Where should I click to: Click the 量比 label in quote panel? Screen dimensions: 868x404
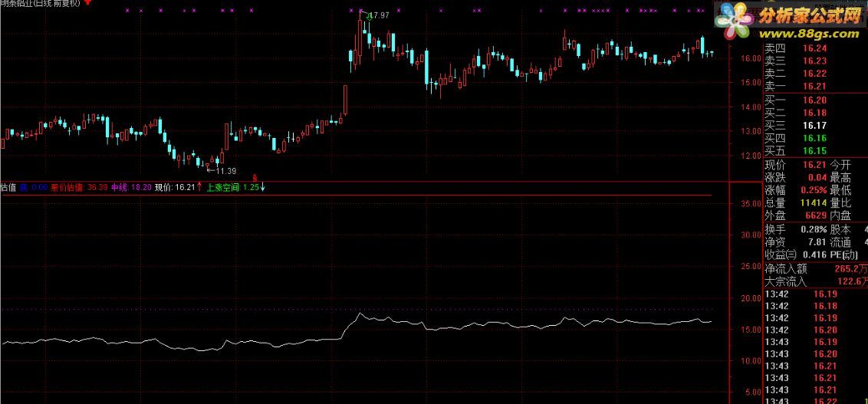pyautogui.click(x=840, y=203)
